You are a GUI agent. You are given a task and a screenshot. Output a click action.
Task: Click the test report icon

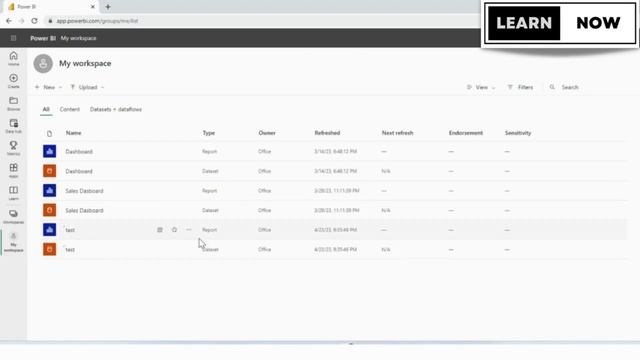pyautogui.click(x=49, y=230)
